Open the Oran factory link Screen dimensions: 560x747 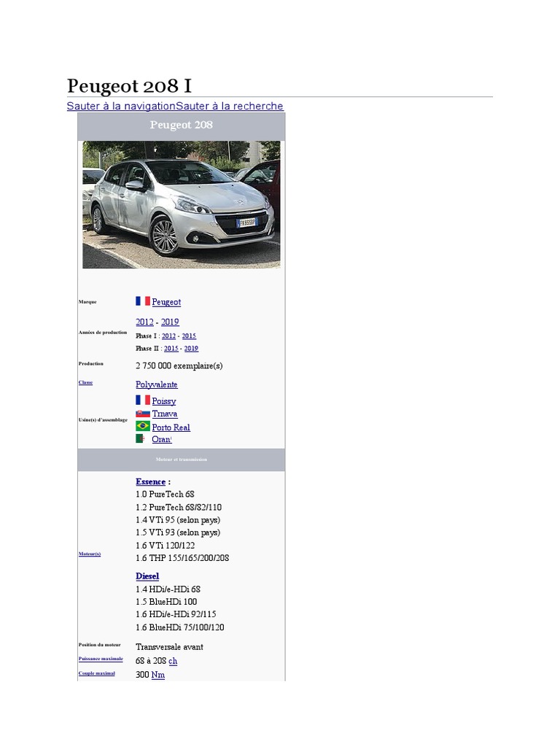tap(161, 439)
